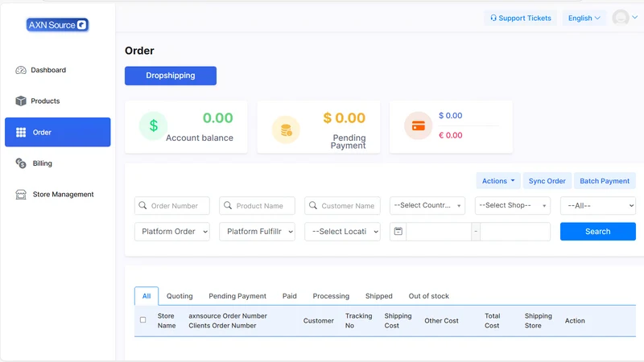Select the Order sidebar item
The image size is (644, 362).
pyautogui.click(x=57, y=132)
